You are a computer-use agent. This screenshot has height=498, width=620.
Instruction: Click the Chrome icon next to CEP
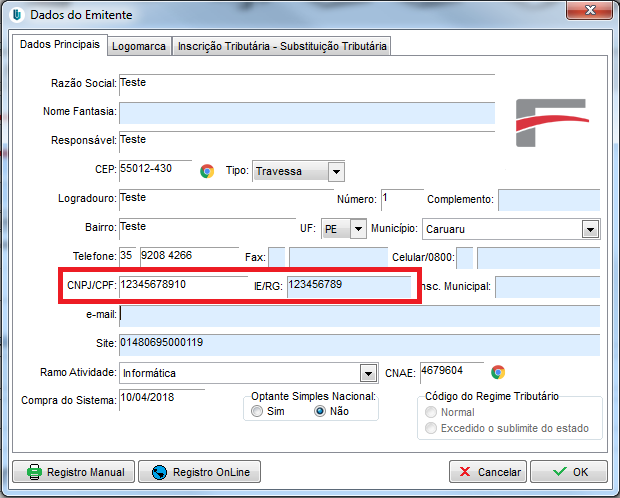pos(207,171)
